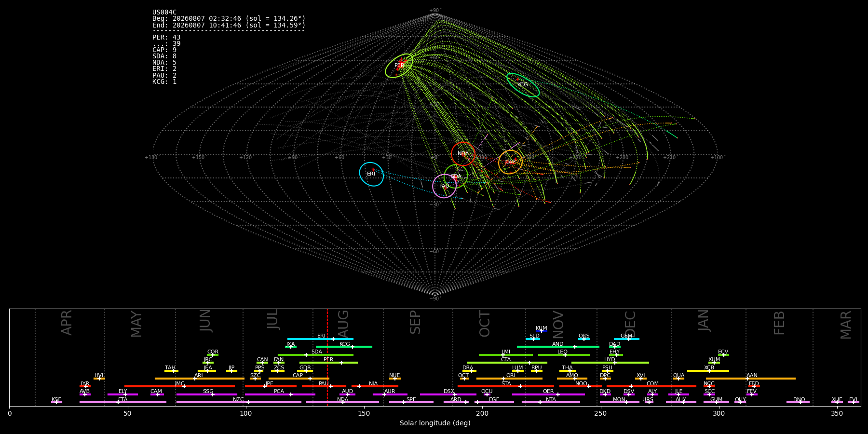Click the US004C station title text
Image resolution: width=868 pixels, height=434 pixels.
[x=164, y=13]
